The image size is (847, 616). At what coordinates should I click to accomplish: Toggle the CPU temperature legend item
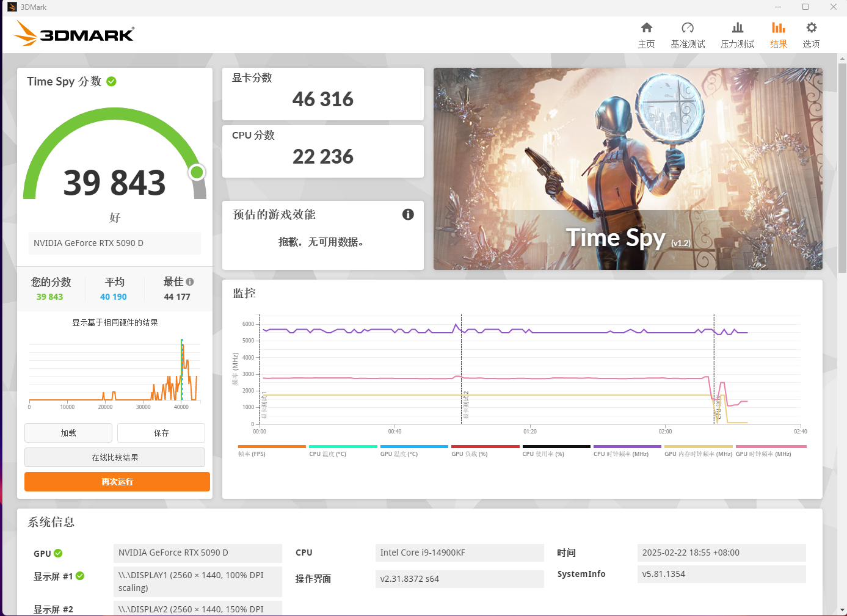343,451
